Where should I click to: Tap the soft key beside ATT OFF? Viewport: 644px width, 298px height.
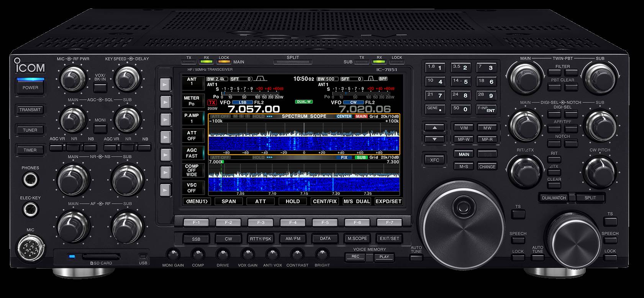[x=165, y=137]
